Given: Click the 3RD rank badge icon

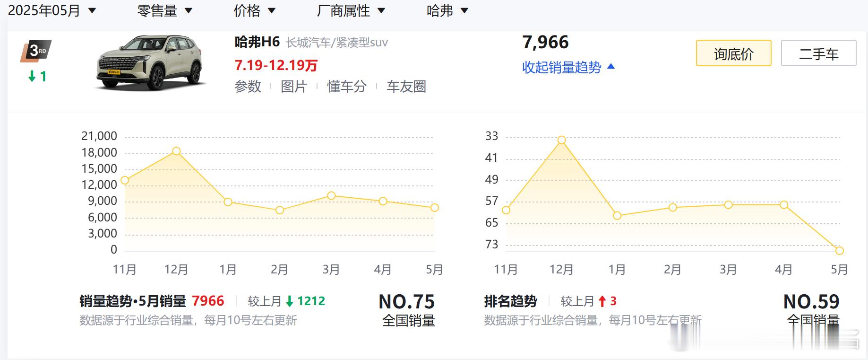Looking at the screenshot, I should pyautogui.click(x=36, y=51).
